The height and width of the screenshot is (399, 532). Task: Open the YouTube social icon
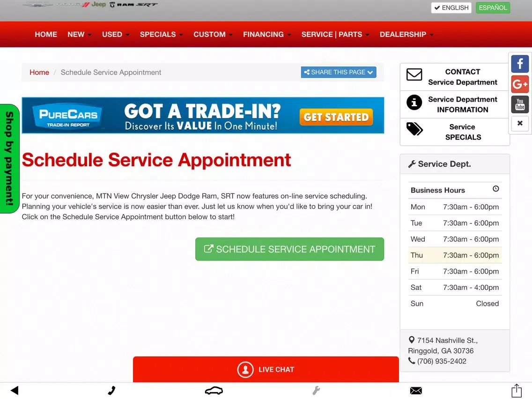coord(520,104)
